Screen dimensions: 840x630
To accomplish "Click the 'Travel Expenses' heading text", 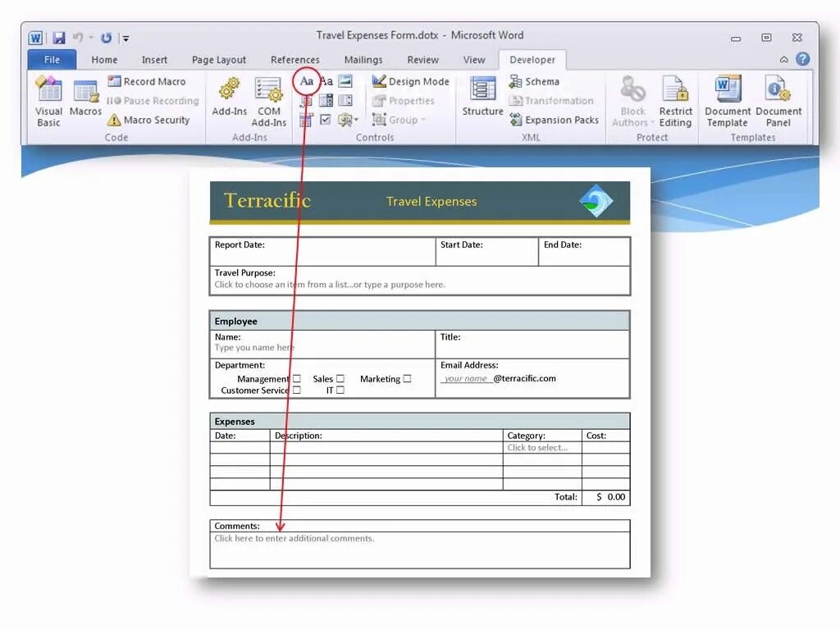I will pyautogui.click(x=431, y=202).
